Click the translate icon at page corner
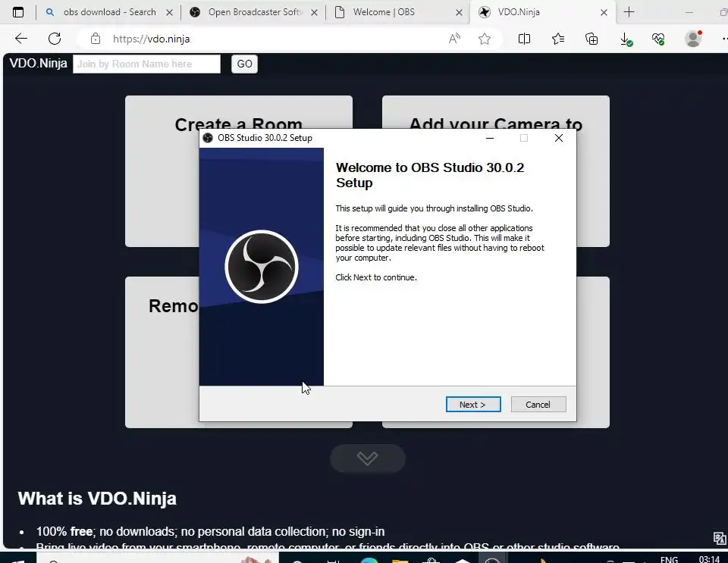Viewport: 728px width, 563px height. tap(719, 539)
